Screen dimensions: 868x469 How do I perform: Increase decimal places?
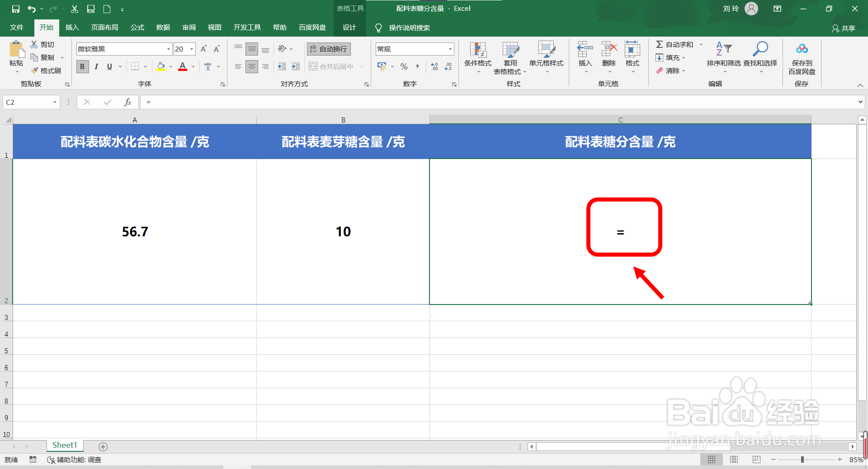[434, 66]
